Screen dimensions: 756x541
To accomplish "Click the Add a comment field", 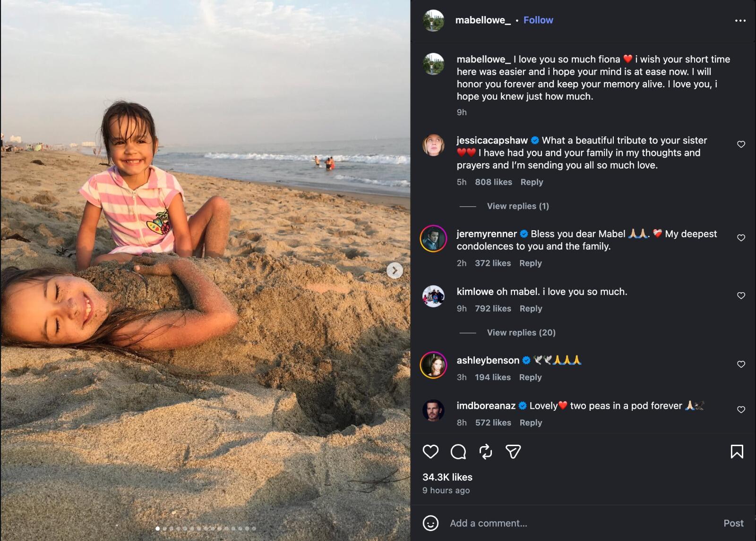I will (x=581, y=523).
